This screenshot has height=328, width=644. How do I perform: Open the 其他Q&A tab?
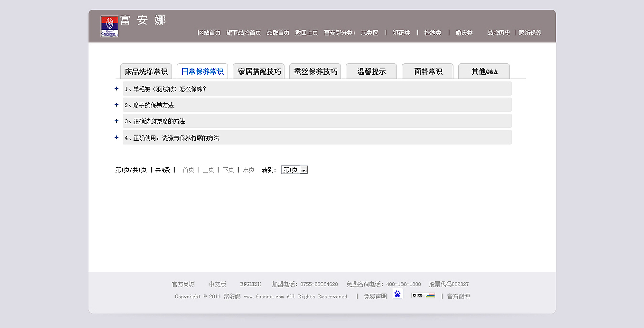484,71
